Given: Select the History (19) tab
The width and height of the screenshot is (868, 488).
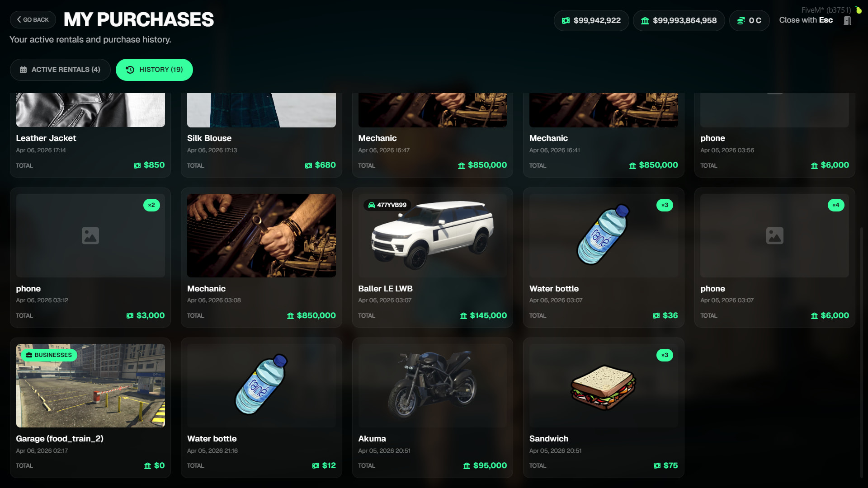Looking at the screenshot, I should pyautogui.click(x=154, y=70).
